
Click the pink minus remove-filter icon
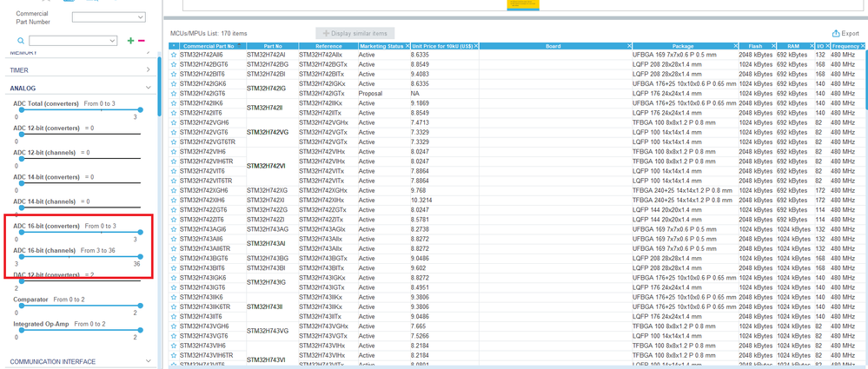(x=141, y=41)
